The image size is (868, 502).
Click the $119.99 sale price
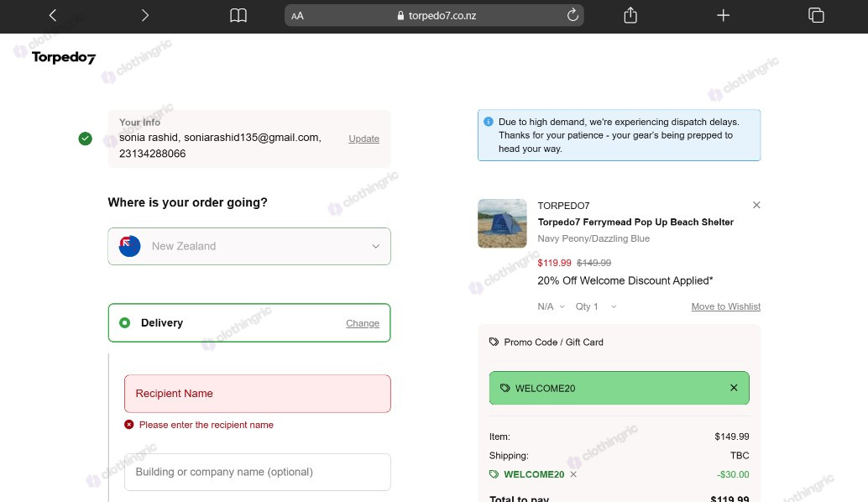554,263
